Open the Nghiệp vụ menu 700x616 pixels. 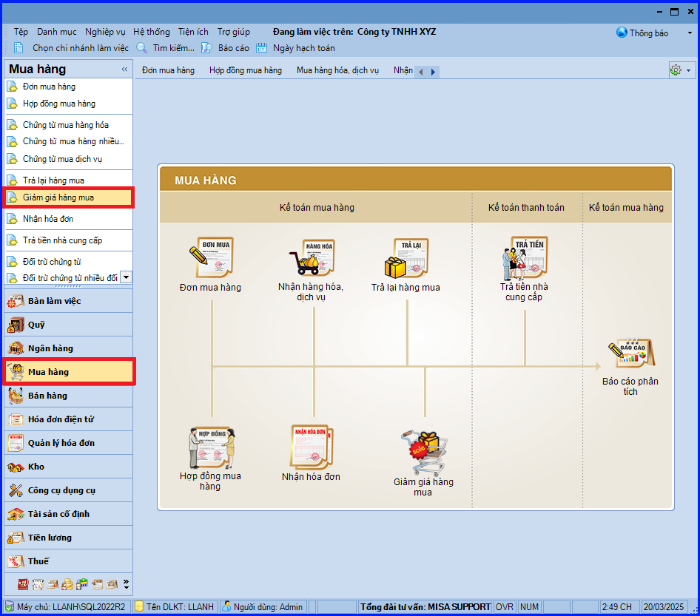pyautogui.click(x=104, y=32)
